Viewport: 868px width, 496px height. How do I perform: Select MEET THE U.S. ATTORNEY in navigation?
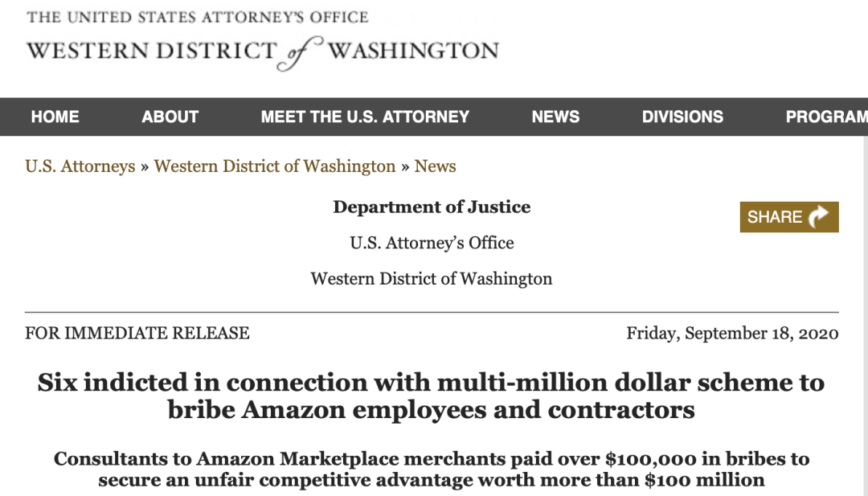[x=365, y=117]
